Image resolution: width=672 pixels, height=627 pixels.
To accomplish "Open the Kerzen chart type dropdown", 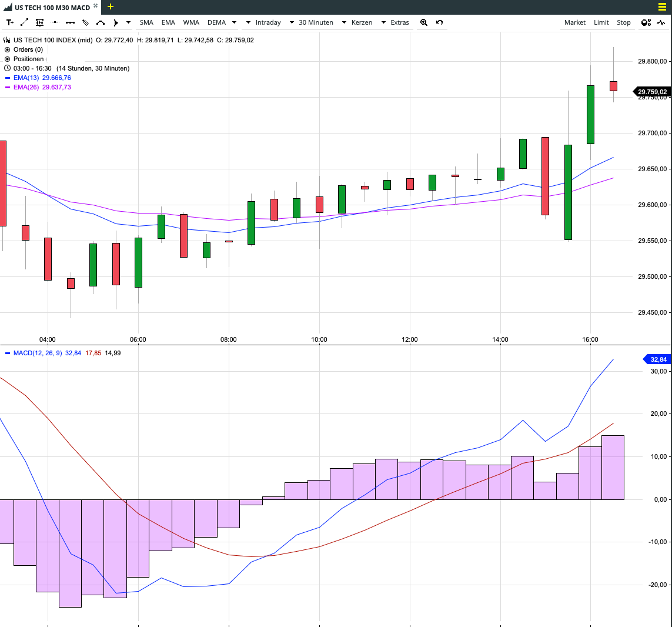I will tap(357, 22).
